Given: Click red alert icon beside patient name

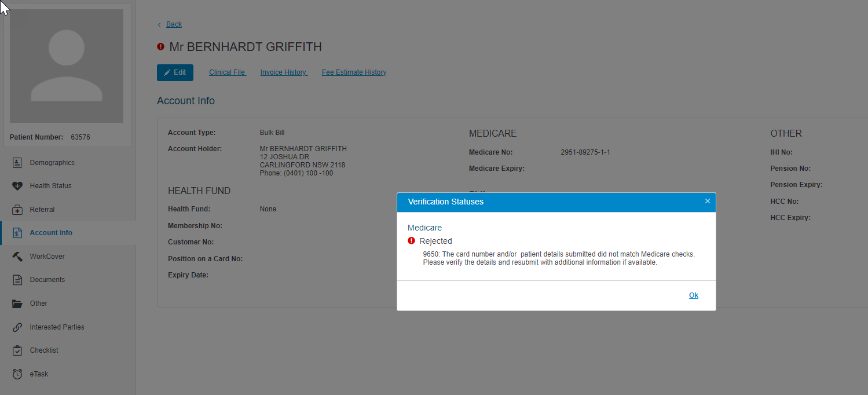Looking at the screenshot, I should click(x=161, y=47).
